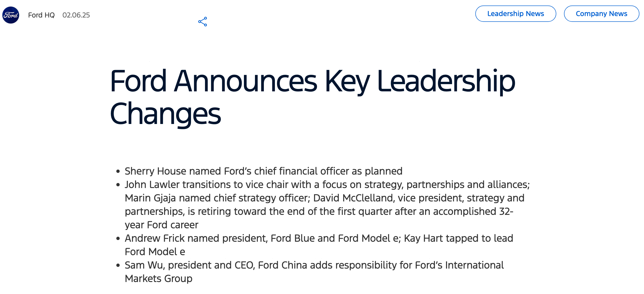Click the text "Ford China"
This screenshot has height=294, width=644.
282,265
